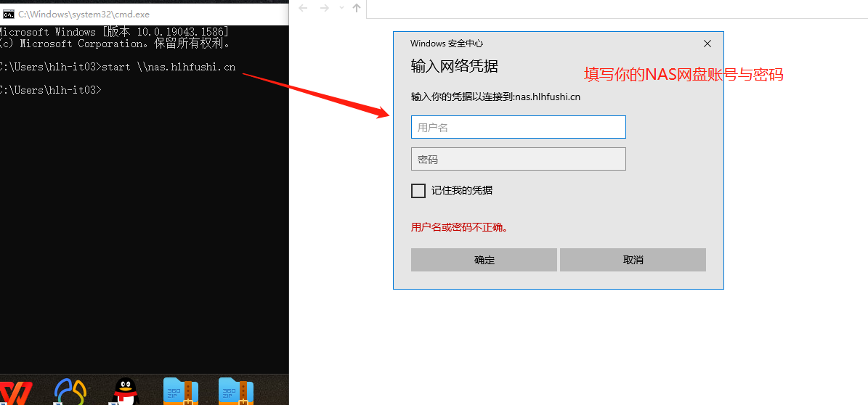Open the second 360 ZIP icon

pos(236,392)
